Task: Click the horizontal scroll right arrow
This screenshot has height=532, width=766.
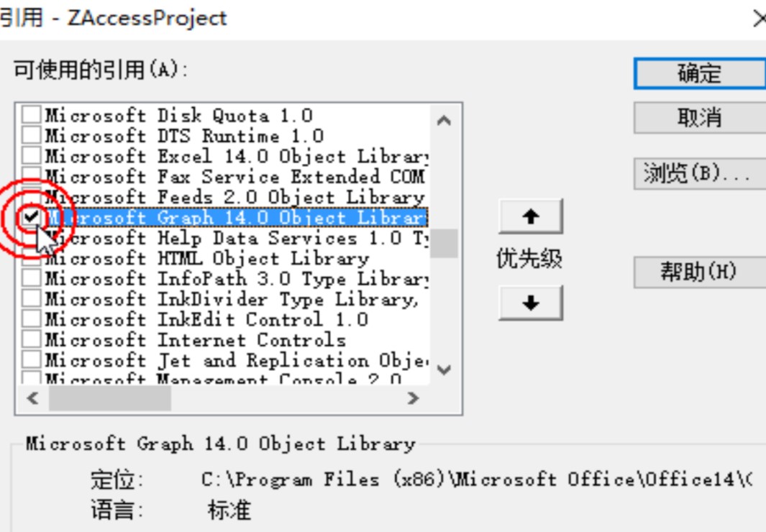Action: click(x=414, y=398)
